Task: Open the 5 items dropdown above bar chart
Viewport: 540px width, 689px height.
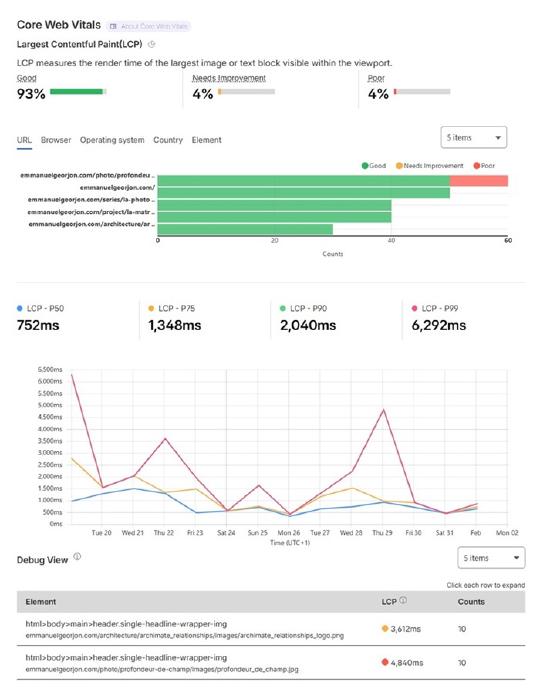Action: pyautogui.click(x=474, y=138)
